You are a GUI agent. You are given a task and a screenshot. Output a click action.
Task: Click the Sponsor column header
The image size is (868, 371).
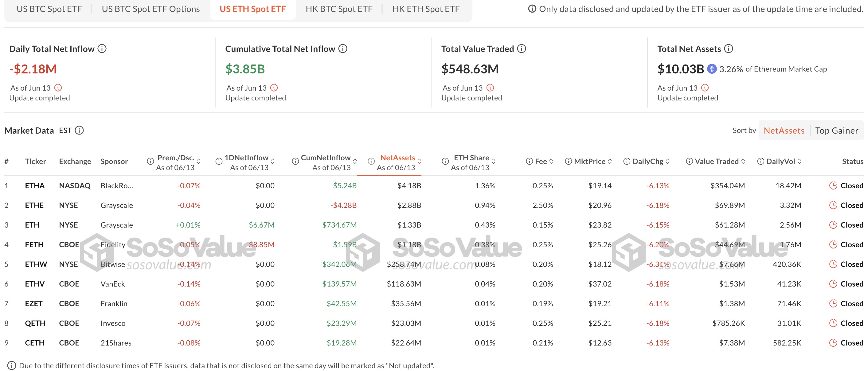pyautogui.click(x=114, y=162)
